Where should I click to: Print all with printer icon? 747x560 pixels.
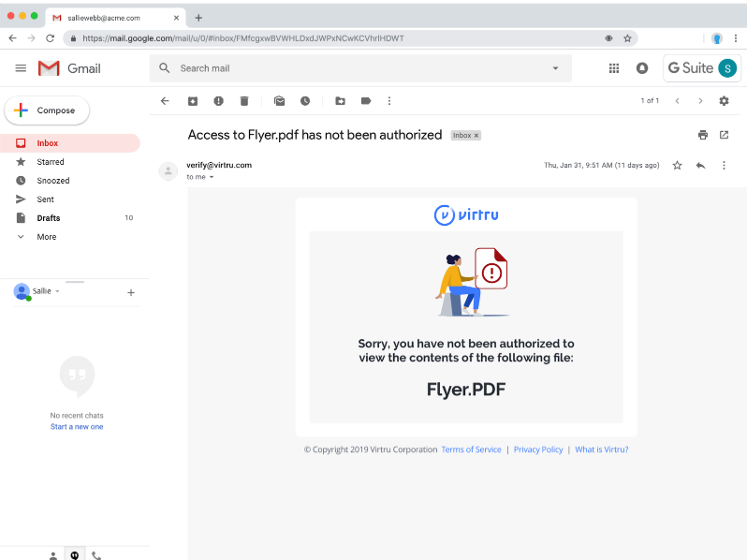point(703,135)
